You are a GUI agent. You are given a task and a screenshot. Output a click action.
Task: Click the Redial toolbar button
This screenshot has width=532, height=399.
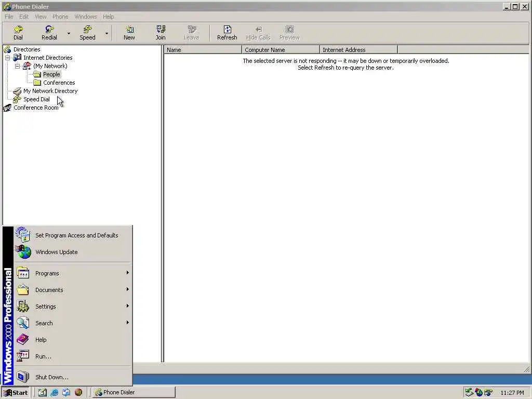pyautogui.click(x=49, y=33)
